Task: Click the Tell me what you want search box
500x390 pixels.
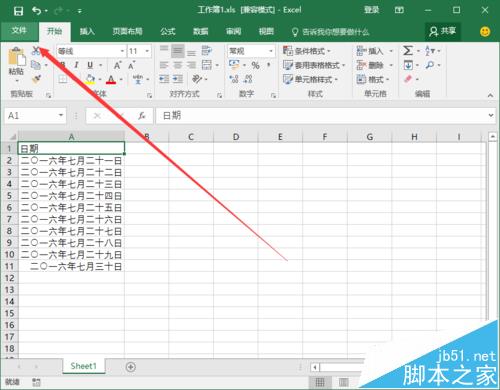Action: tap(331, 32)
